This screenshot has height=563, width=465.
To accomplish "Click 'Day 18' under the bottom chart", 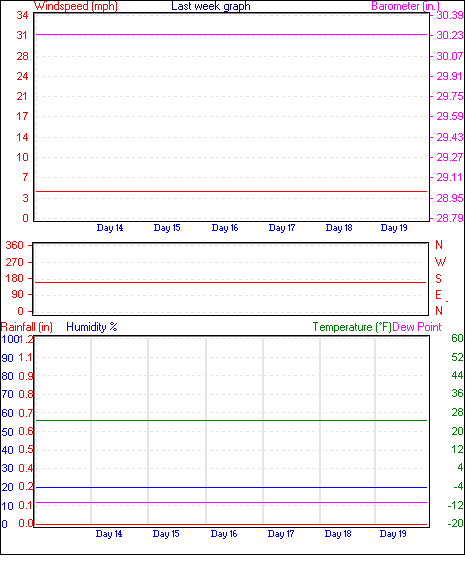I will point(338,534).
